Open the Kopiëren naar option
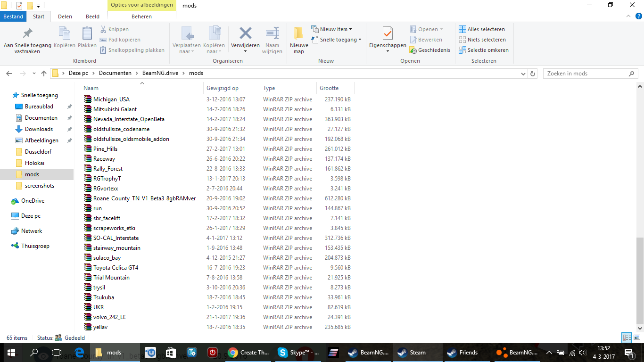644x362 pixels. tap(214, 41)
